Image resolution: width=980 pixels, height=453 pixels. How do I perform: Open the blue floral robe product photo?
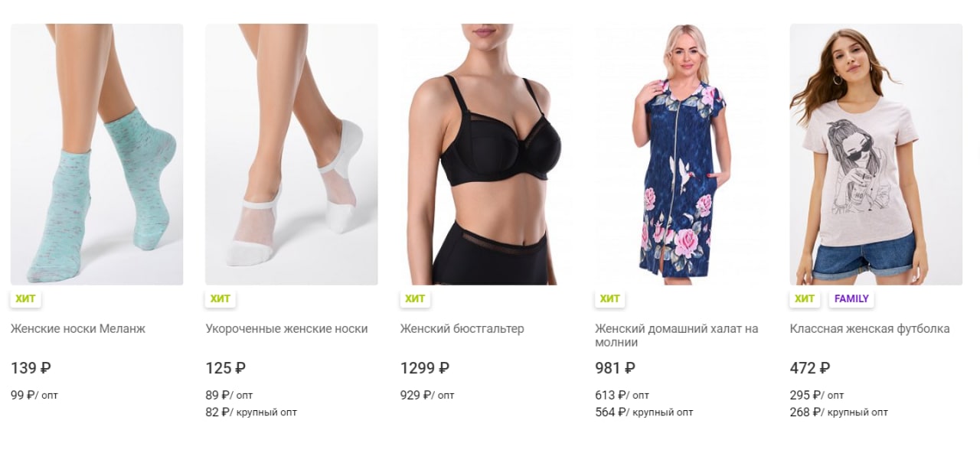(681, 155)
